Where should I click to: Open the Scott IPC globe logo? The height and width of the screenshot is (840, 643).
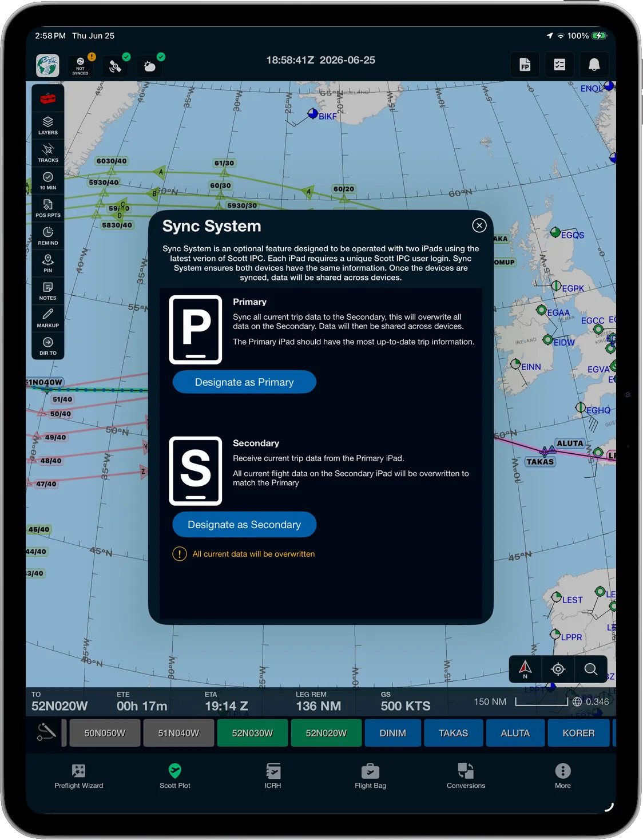click(47, 65)
